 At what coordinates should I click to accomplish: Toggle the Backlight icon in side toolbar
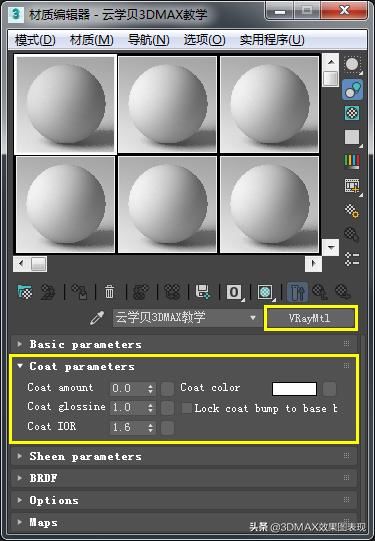tap(353, 90)
